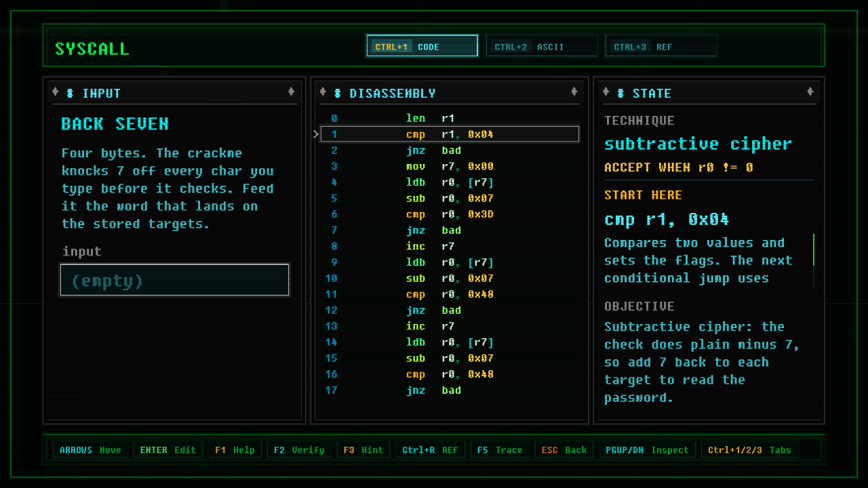This screenshot has height=488, width=868.
Task: Select disassembly line 0 len r1
Action: coord(450,118)
